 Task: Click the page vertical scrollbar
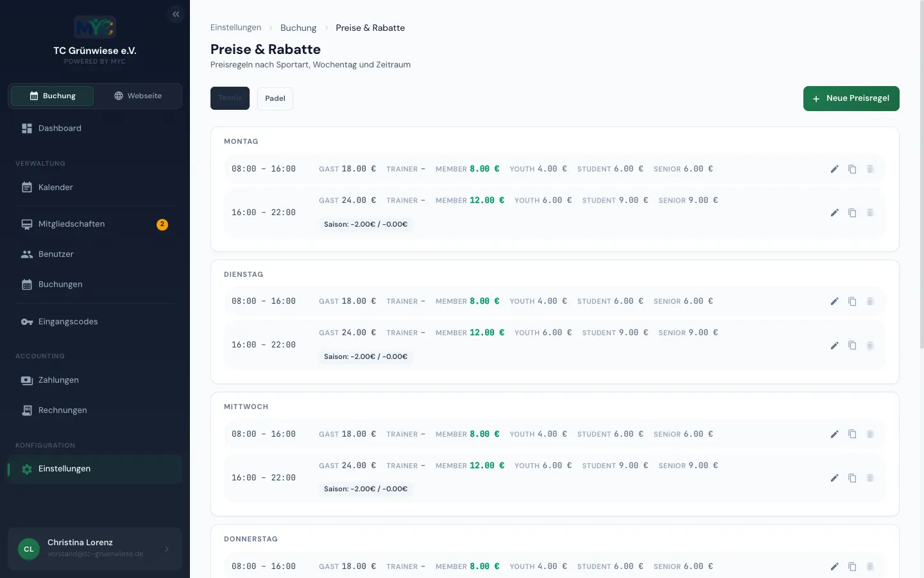pos(921,175)
